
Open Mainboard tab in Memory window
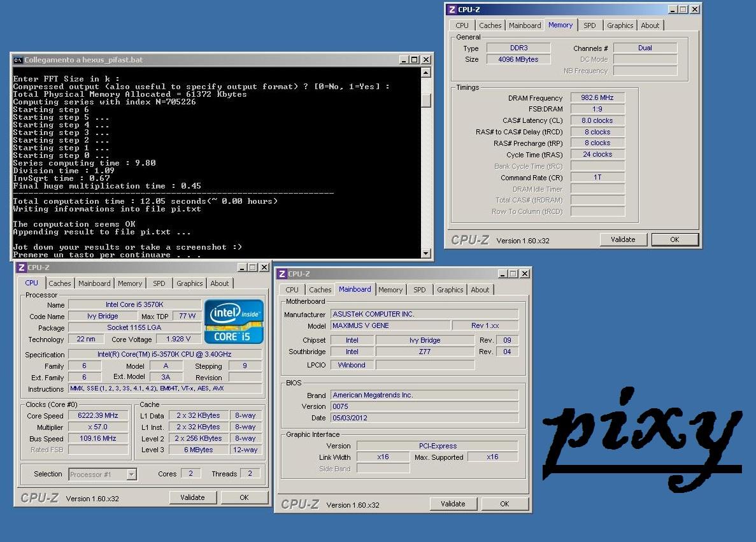(525, 25)
